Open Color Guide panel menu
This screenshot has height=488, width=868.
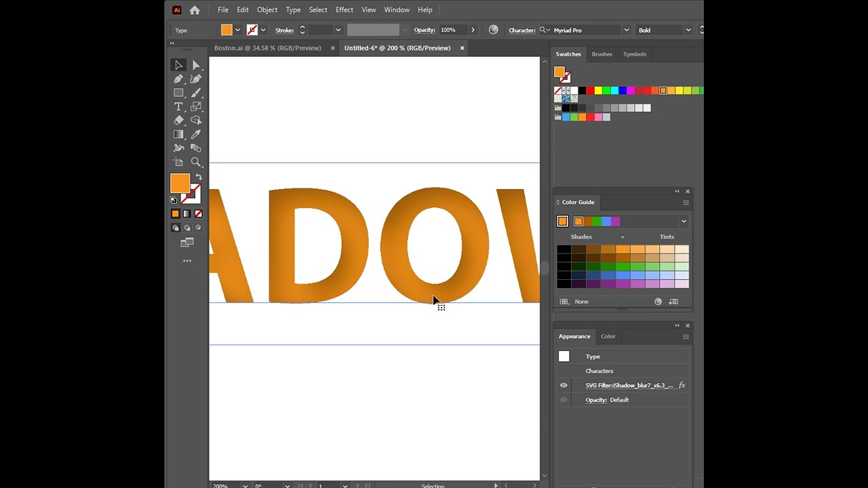coord(686,203)
